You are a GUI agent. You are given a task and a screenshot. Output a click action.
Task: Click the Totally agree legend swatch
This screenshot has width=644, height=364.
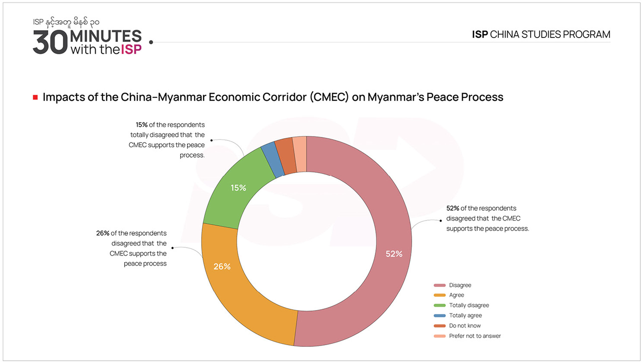pos(439,315)
